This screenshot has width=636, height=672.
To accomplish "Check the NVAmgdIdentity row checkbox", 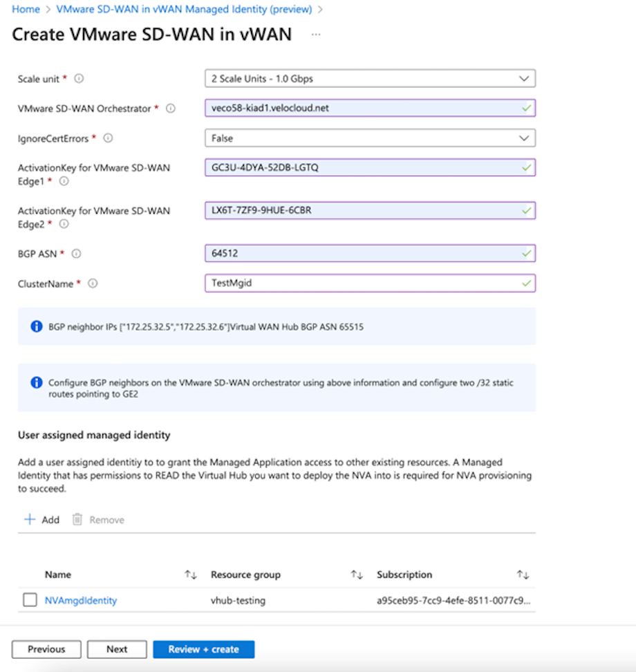I will (30, 599).
